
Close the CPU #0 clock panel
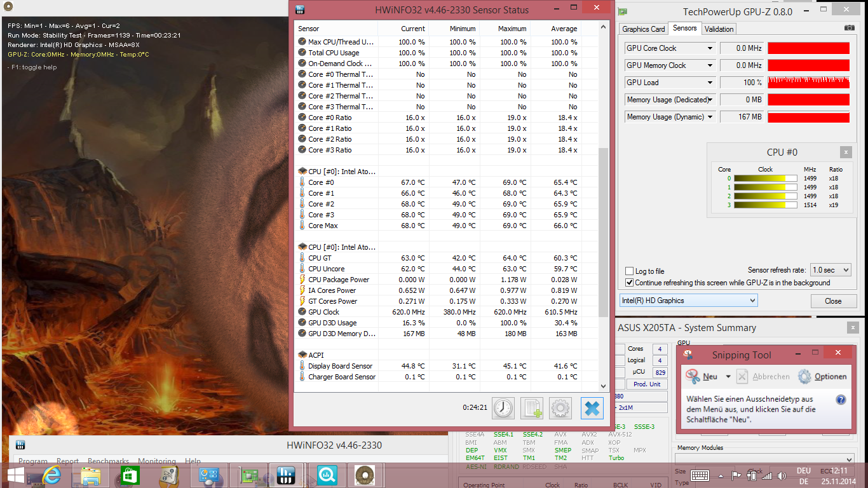pos(846,152)
